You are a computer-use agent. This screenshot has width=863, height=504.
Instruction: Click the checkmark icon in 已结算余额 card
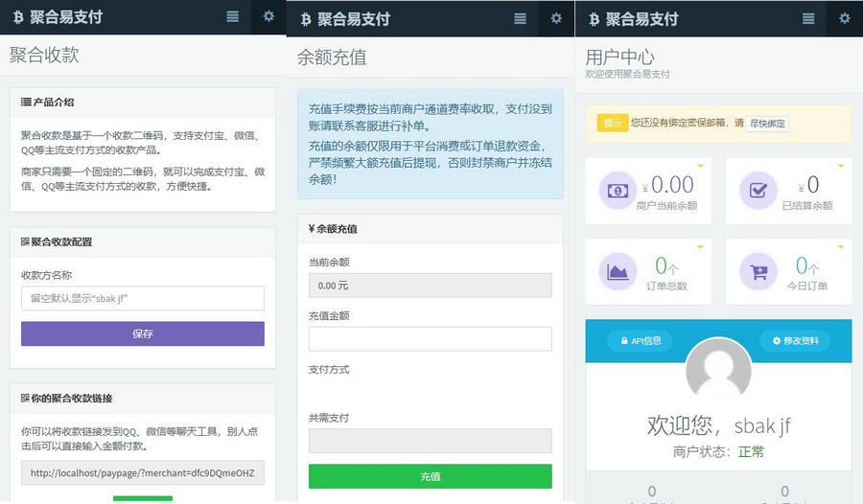click(x=758, y=190)
